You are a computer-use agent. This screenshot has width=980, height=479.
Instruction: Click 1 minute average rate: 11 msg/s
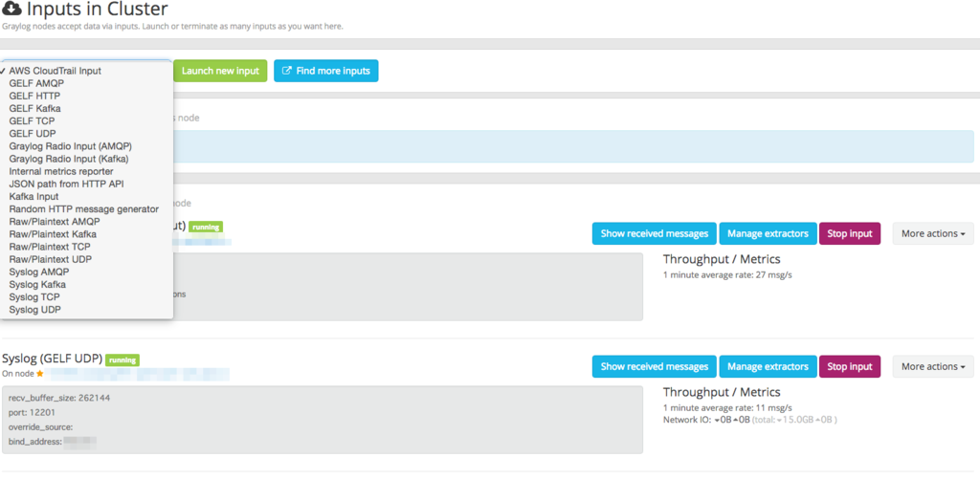click(x=727, y=408)
